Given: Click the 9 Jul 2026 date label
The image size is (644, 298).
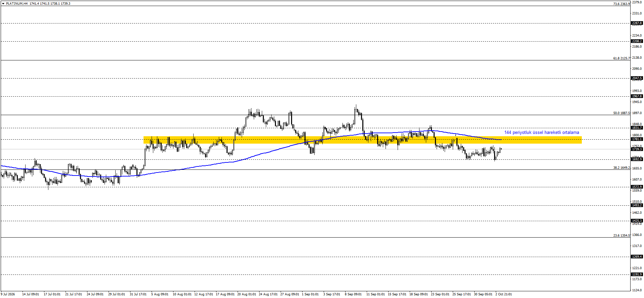Looking at the screenshot, I should [x=8, y=294].
